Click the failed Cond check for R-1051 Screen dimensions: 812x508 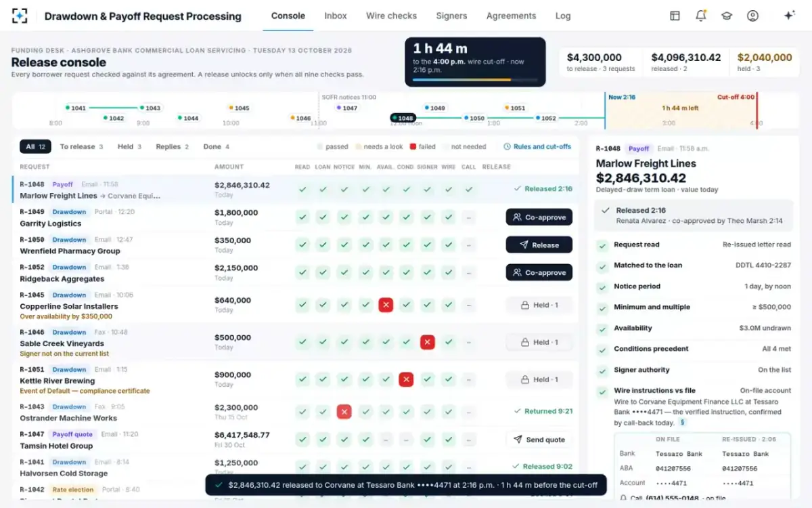click(x=406, y=379)
